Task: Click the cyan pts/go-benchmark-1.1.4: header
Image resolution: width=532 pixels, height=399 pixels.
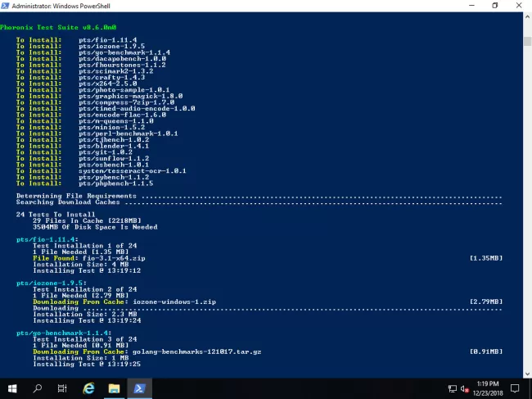Action: (64, 333)
